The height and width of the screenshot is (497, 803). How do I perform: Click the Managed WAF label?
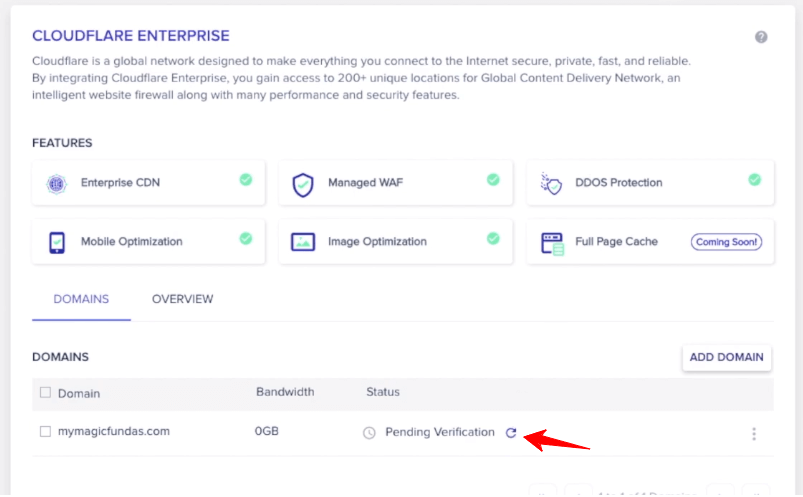[x=366, y=183]
